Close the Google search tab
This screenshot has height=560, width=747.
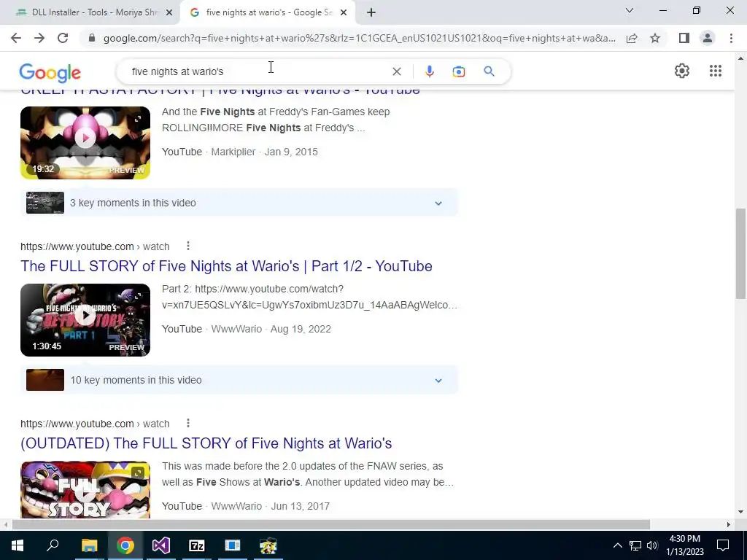[x=344, y=12]
